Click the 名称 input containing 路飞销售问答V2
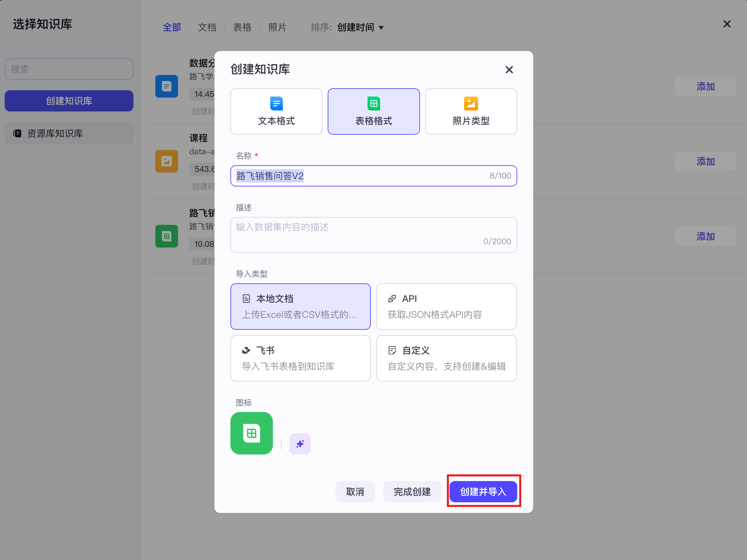The width and height of the screenshot is (747, 560). [x=373, y=175]
